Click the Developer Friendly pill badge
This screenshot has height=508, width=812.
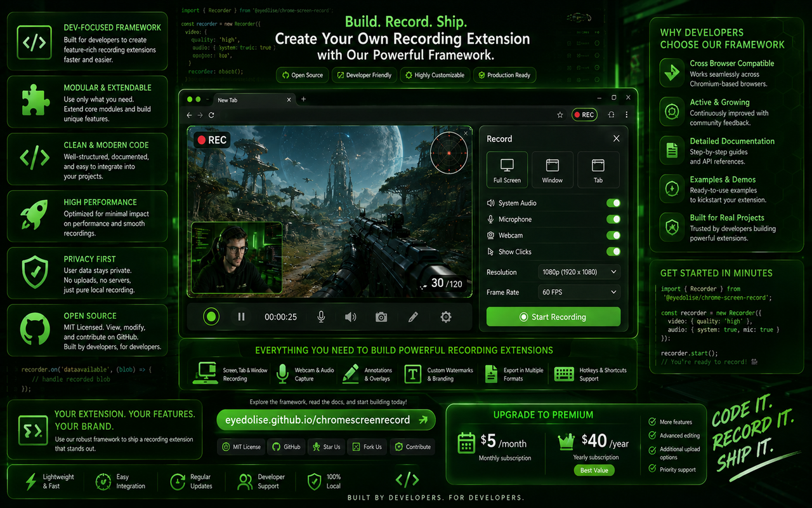click(363, 75)
